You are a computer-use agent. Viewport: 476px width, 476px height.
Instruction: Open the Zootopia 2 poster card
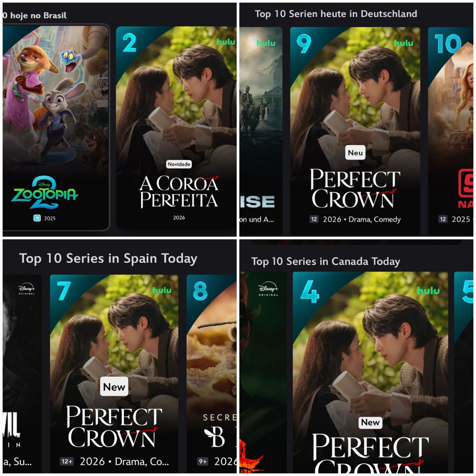(x=56, y=127)
